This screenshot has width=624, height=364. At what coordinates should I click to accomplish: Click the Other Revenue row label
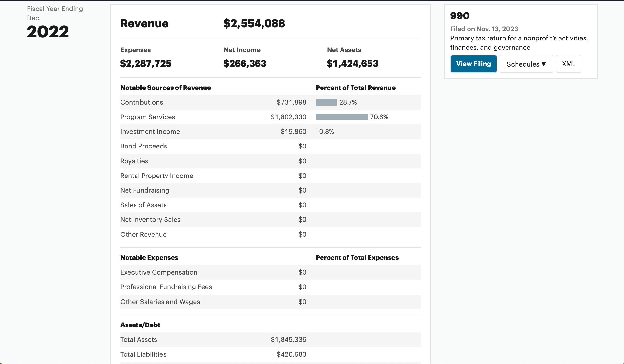[143, 234]
